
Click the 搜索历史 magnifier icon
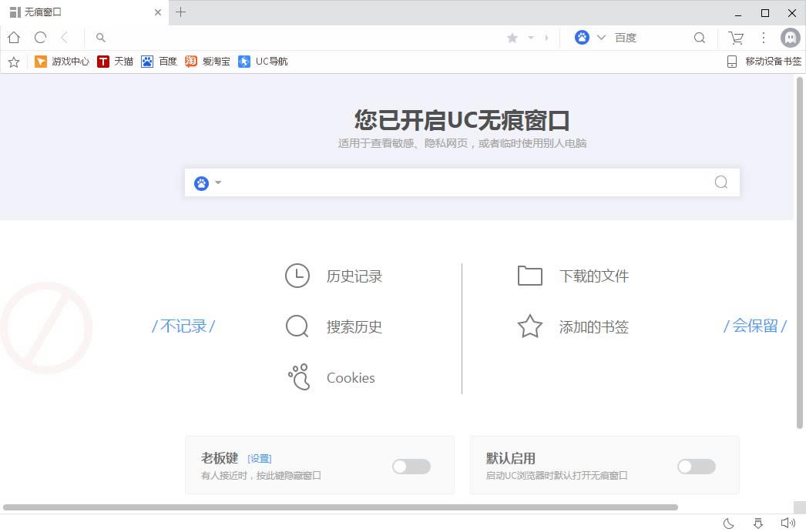click(x=297, y=326)
